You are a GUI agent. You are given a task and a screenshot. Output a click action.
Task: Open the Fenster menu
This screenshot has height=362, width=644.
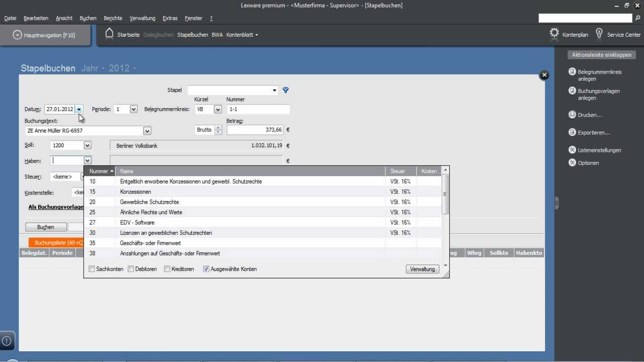[x=194, y=18]
